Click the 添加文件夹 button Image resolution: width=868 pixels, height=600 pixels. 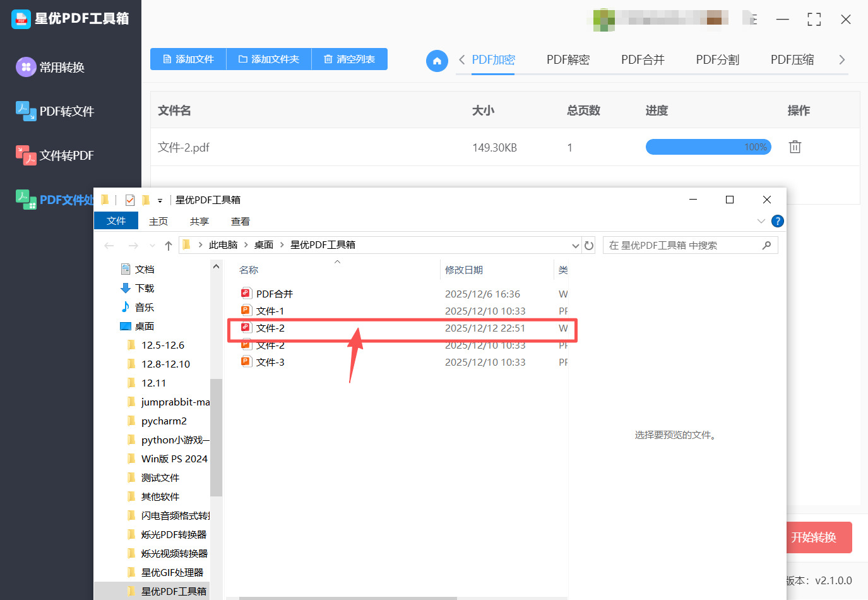(269, 59)
